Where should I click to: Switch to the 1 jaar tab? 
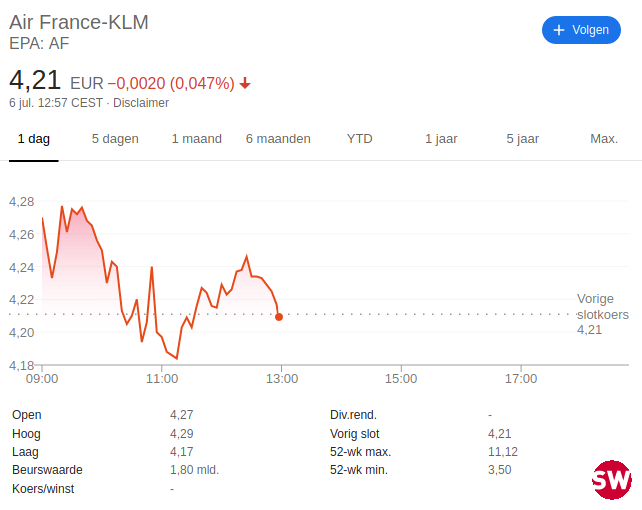[x=441, y=139]
